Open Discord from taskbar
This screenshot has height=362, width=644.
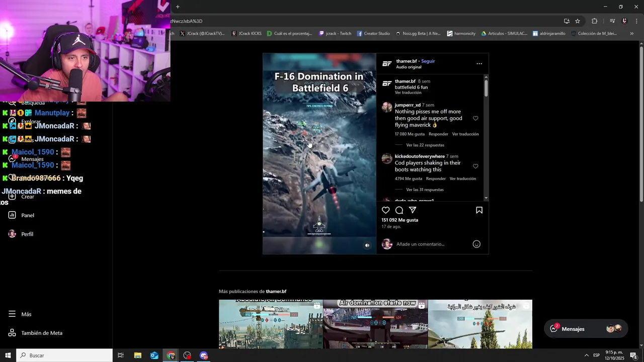tap(204, 355)
